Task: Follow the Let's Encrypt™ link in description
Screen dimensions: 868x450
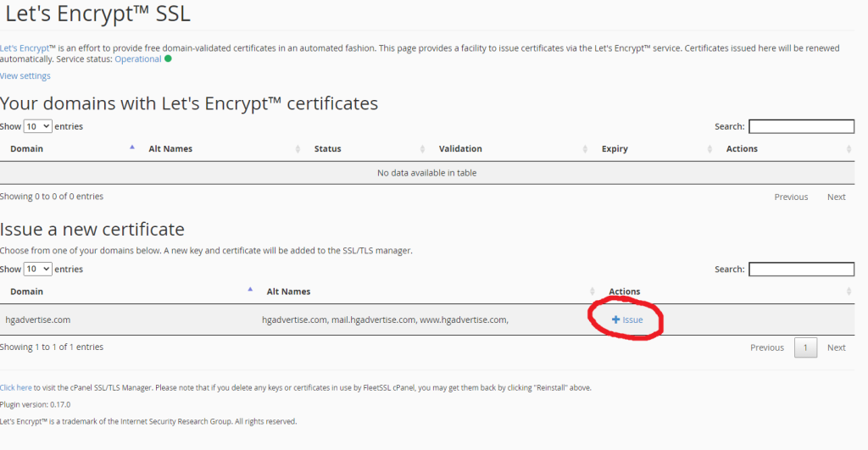Action: 25,48
